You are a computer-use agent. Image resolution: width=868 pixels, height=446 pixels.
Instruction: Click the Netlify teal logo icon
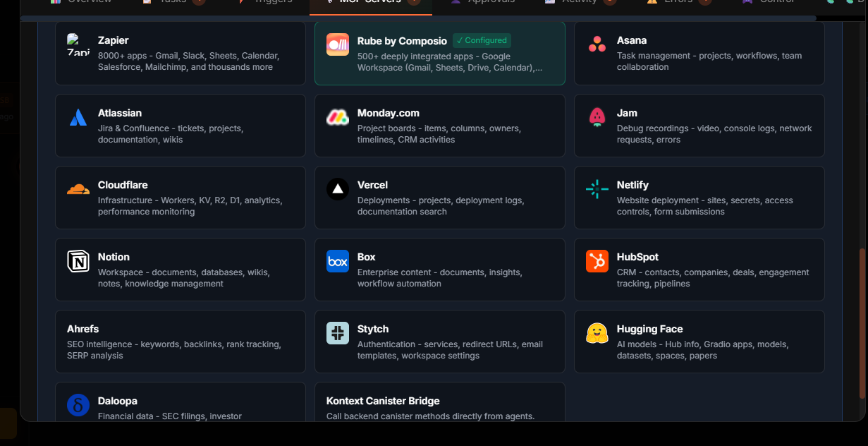(597, 189)
